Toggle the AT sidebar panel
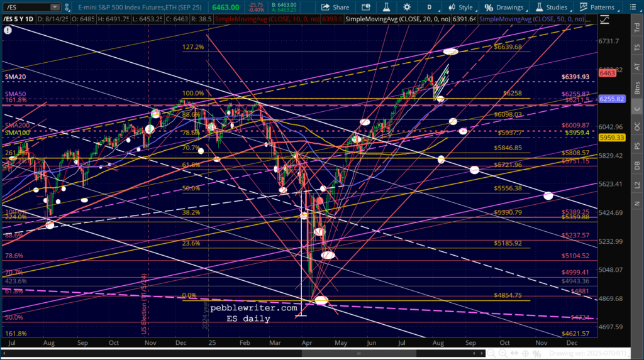The image size is (644, 360). click(637, 65)
